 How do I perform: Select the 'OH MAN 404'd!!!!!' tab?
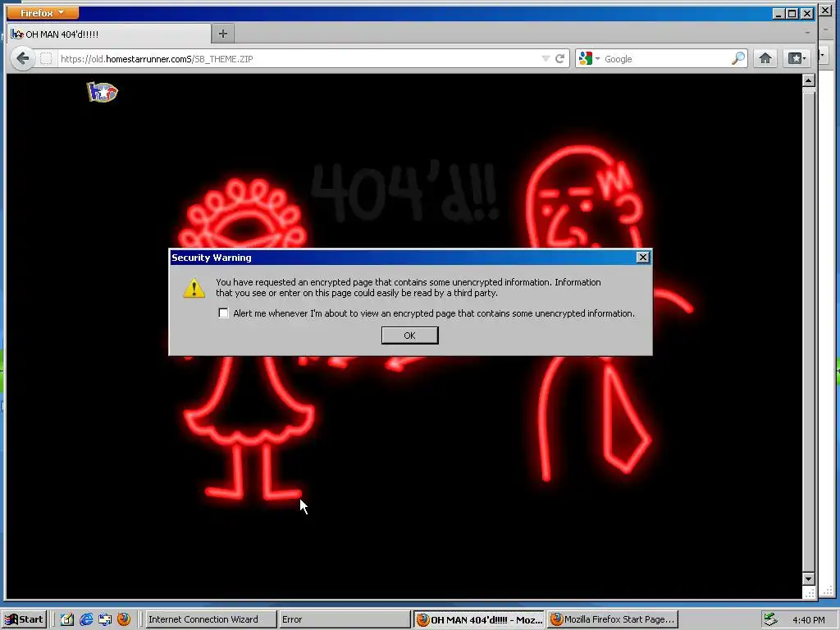[x=109, y=34]
